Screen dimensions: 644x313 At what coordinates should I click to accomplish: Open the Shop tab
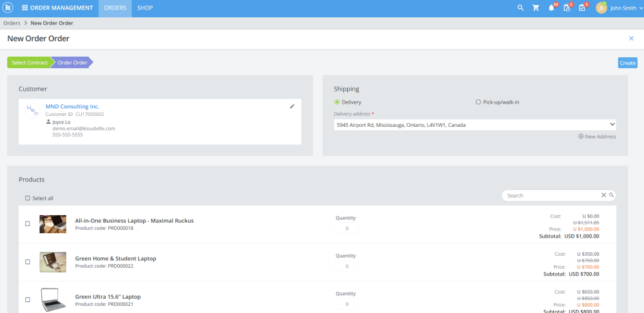tap(145, 8)
